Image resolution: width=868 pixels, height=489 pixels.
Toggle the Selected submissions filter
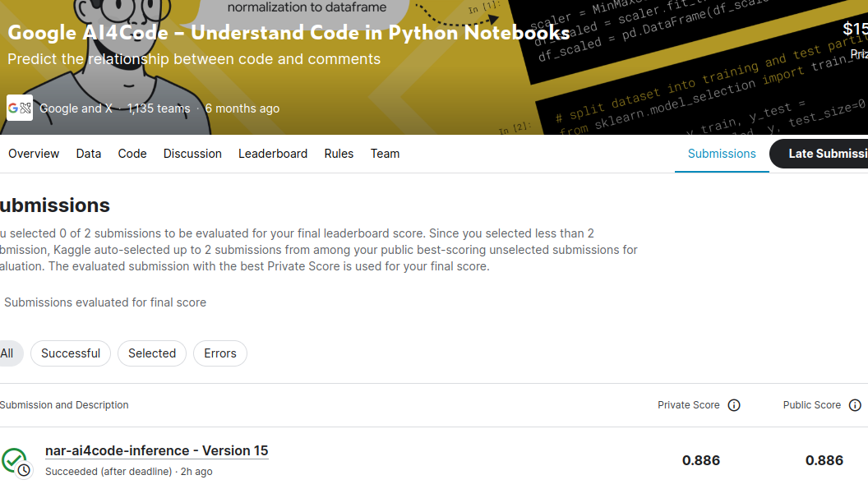[151, 353]
